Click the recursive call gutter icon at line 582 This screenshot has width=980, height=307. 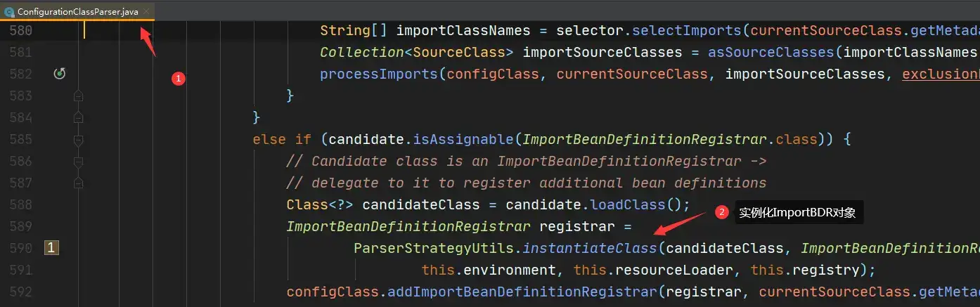pyautogui.click(x=60, y=74)
